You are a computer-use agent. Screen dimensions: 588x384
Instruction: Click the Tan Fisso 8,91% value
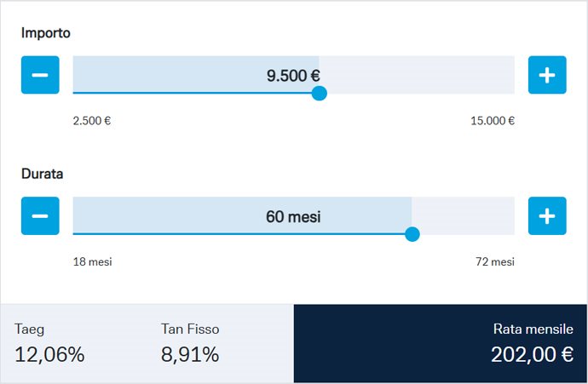click(190, 354)
